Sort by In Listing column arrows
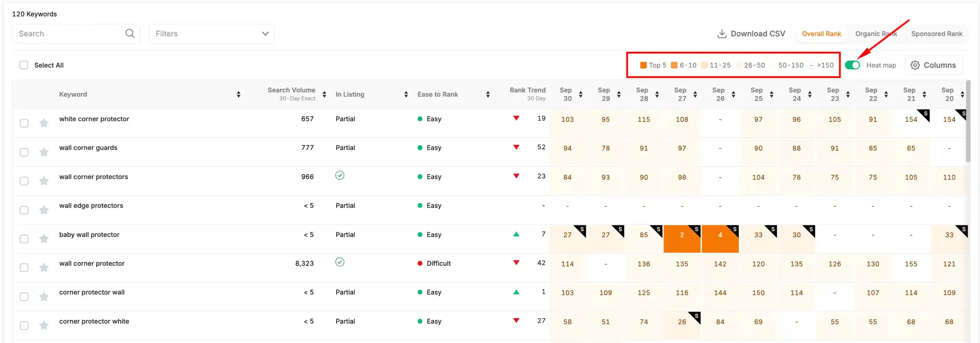The height and width of the screenshot is (343, 980). coord(406,94)
